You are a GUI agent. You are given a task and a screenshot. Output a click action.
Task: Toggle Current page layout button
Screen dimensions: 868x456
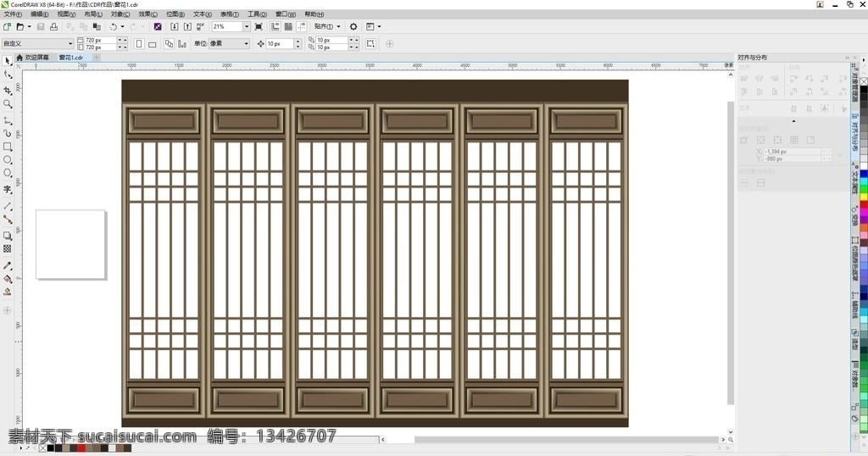[182, 44]
